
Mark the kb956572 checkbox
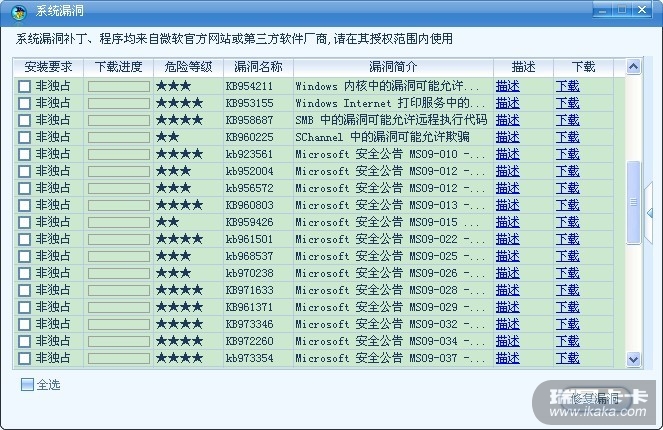click(25, 188)
